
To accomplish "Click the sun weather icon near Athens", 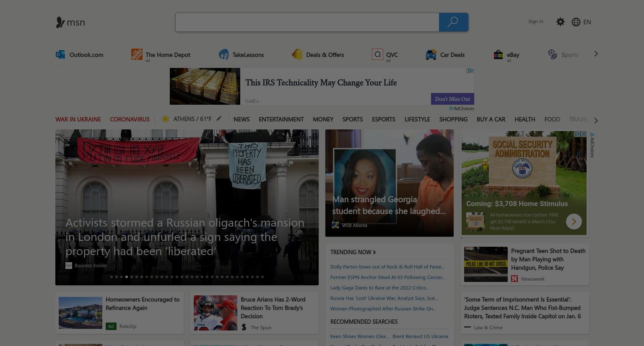I will (166, 119).
